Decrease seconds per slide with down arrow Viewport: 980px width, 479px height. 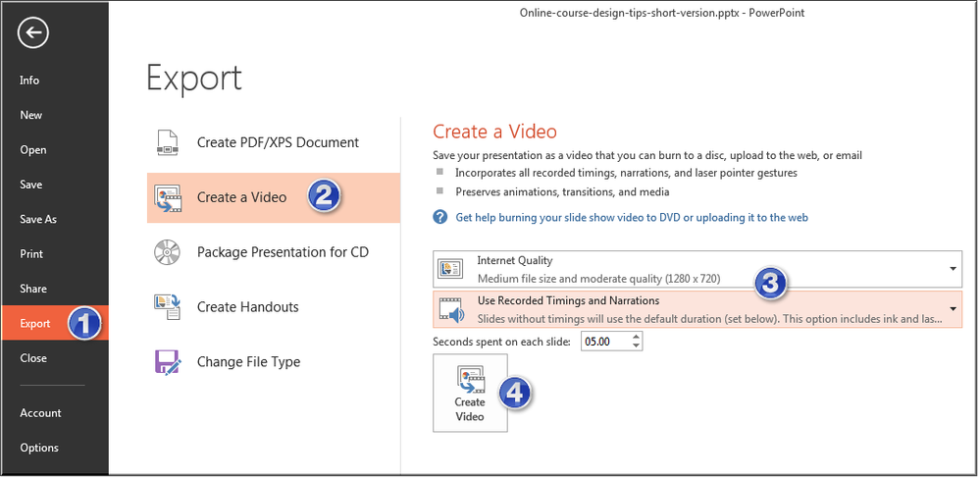(637, 346)
